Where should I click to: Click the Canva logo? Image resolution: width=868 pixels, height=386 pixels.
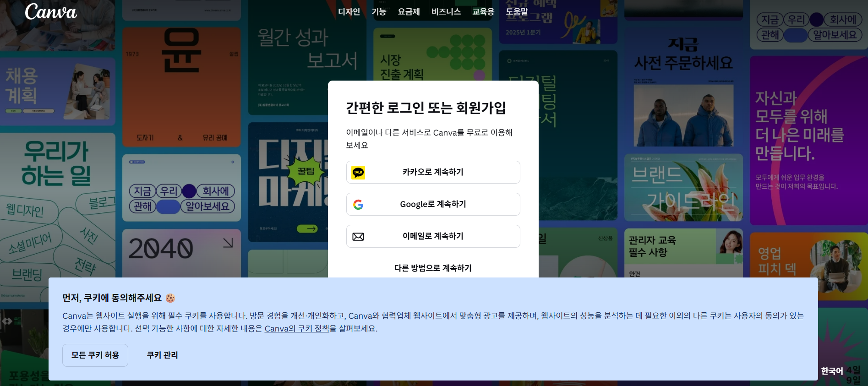pyautogui.click(x=51, y=12)
